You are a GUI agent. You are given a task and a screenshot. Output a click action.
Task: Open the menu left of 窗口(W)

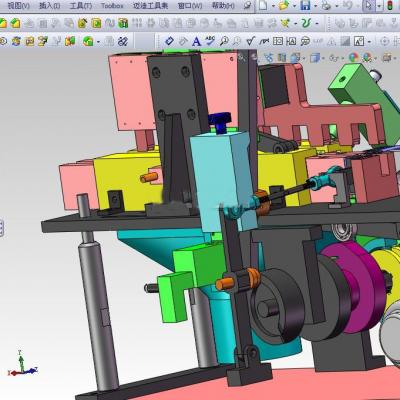(x=150, y=6)
